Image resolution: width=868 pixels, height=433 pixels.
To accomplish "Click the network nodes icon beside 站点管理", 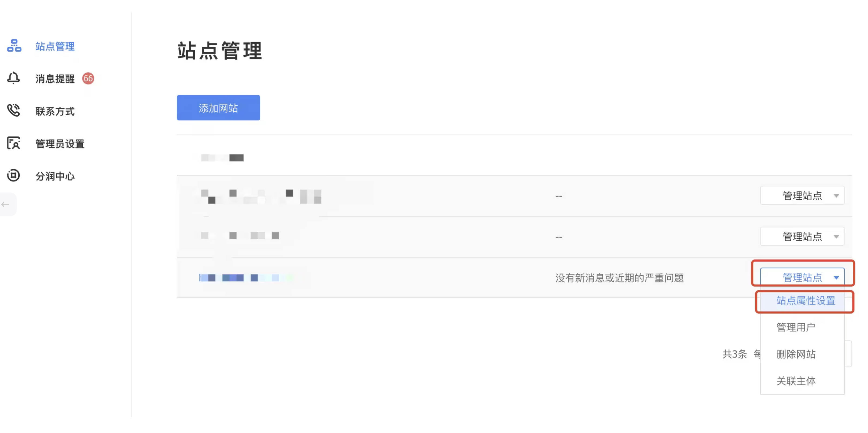I will (x=14, y=46).
